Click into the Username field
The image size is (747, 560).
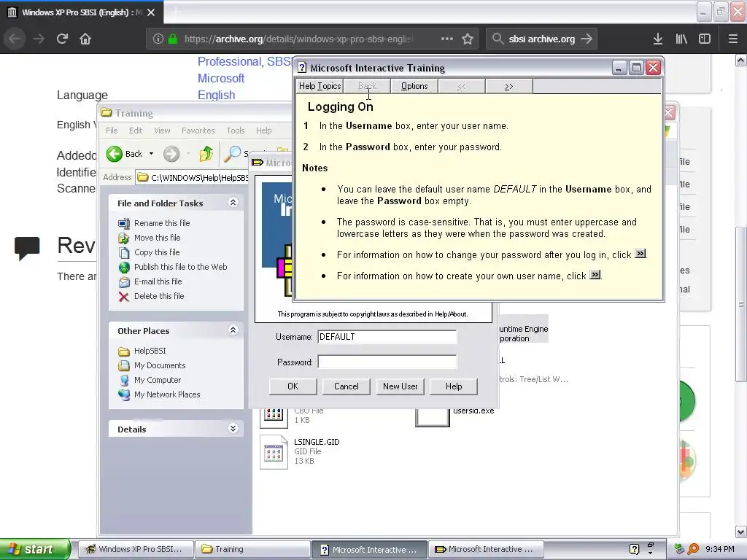point(387,337)
